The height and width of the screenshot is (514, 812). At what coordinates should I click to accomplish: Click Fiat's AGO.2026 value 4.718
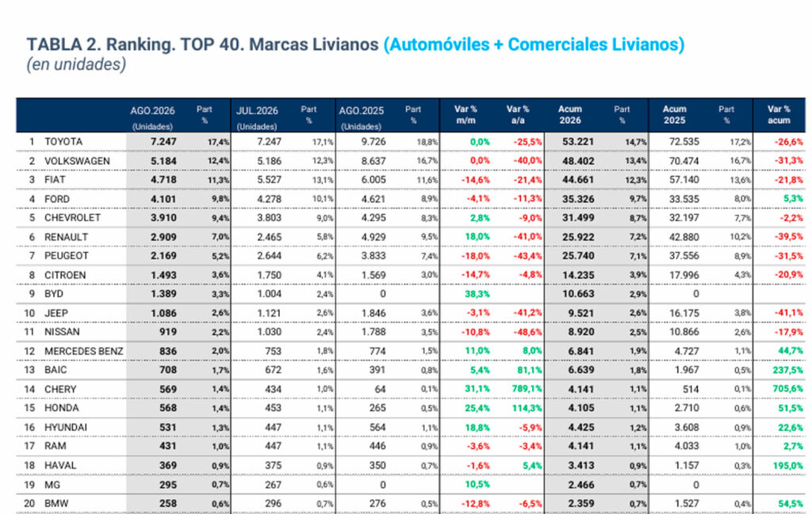pos(163,180)
